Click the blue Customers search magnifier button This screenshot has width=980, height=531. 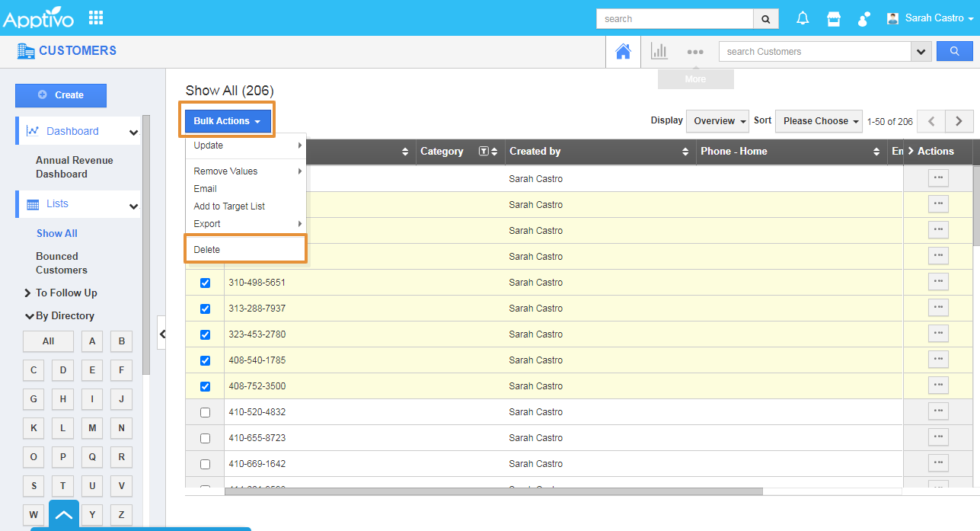click(x=954, y=52)
